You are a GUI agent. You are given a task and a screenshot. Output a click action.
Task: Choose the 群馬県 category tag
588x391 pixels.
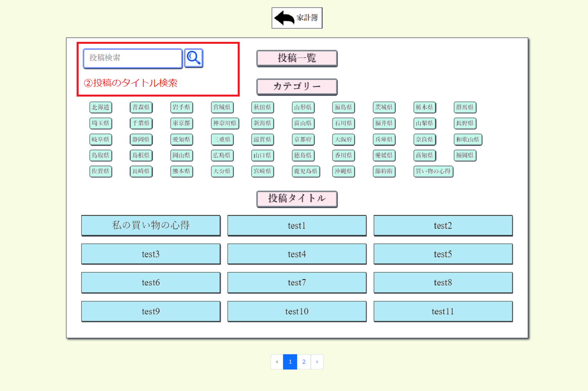pyautogui.click(x=465, y=108)
